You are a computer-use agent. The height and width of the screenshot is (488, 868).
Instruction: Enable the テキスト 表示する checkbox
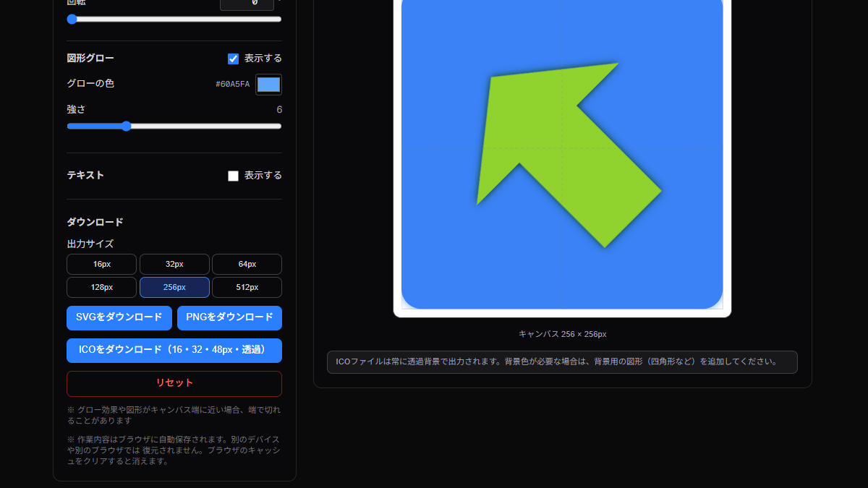(x=233, y=176)
